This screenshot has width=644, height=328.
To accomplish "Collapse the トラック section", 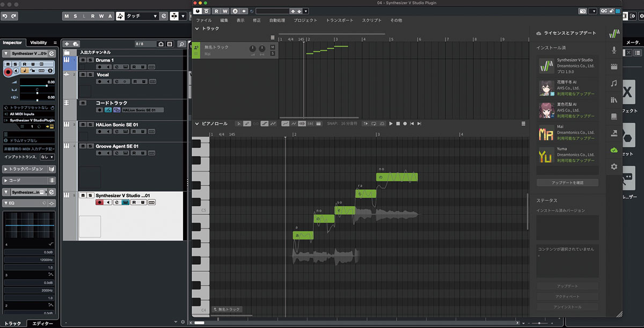I will (x=197, y=28).
